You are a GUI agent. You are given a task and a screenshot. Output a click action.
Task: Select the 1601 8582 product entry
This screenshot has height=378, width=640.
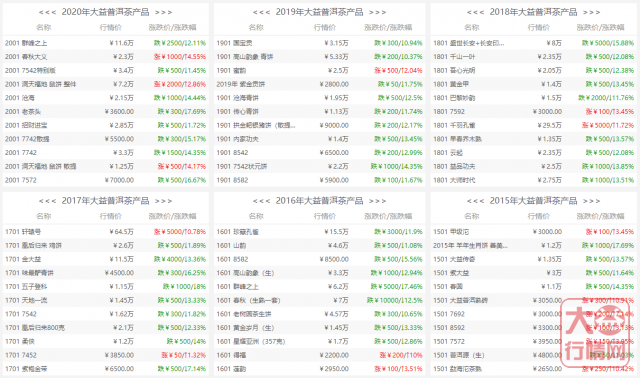[x=320, y=259]
